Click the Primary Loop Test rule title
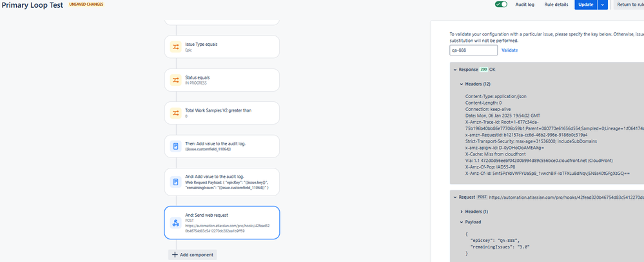Viewport: 644px width, 262px height. pyautogui.click(x=32, y=5)
